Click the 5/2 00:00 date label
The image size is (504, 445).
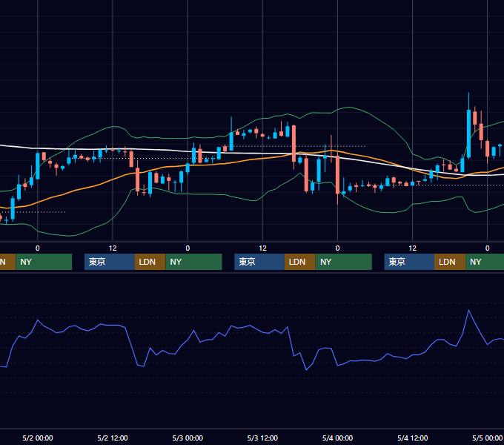pyautogui.click(x=38, y=438)
